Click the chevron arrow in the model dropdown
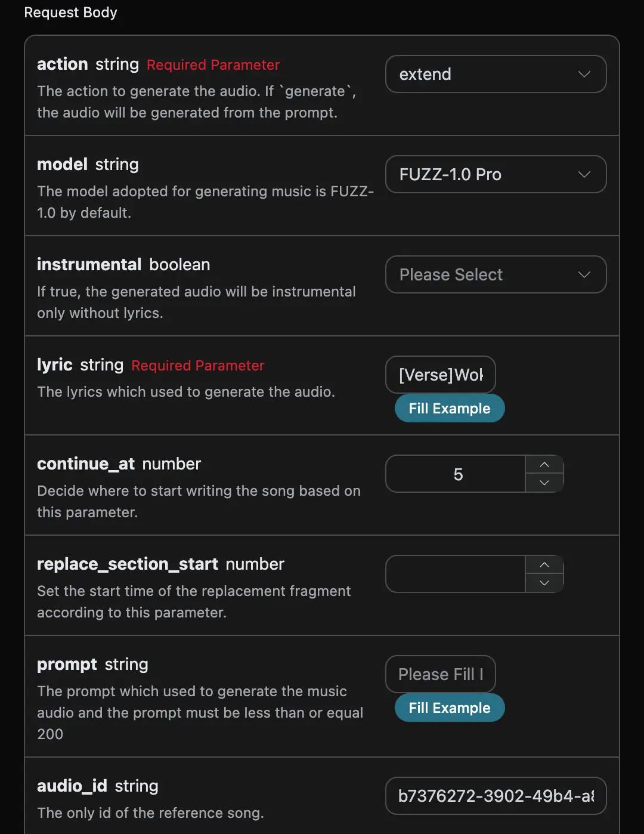Screen dimensions: 644x834 click(584, 174)
